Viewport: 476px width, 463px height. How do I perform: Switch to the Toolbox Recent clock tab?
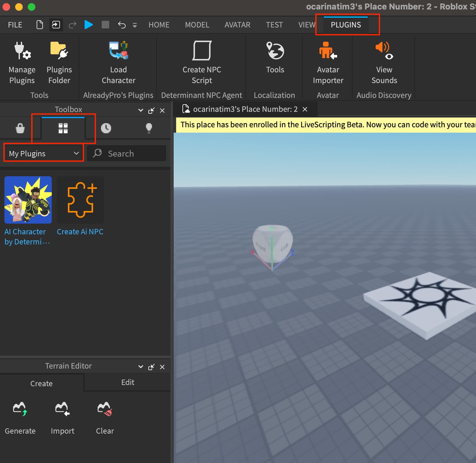pos(106,128)
